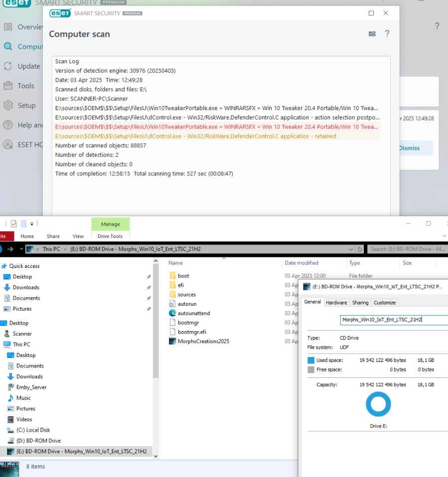Click Properties icon in Explorer quick access toolbar
448x477 pixels.
coord(14,224)
